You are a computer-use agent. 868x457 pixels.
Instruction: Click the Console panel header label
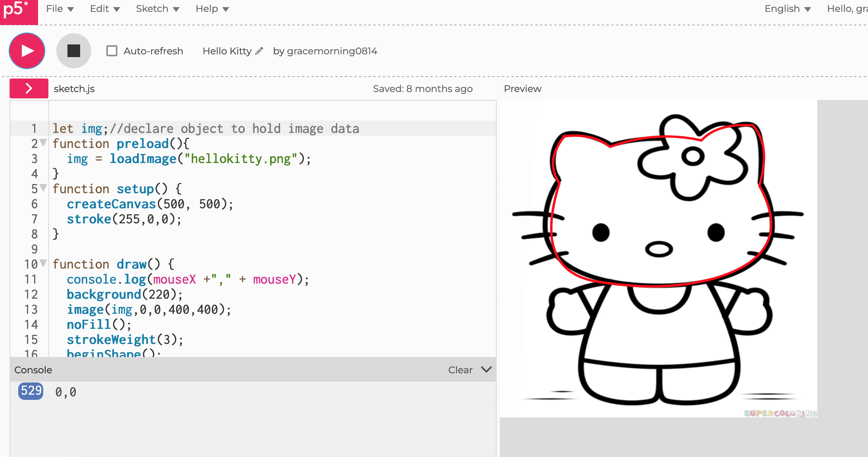[33, 370]
